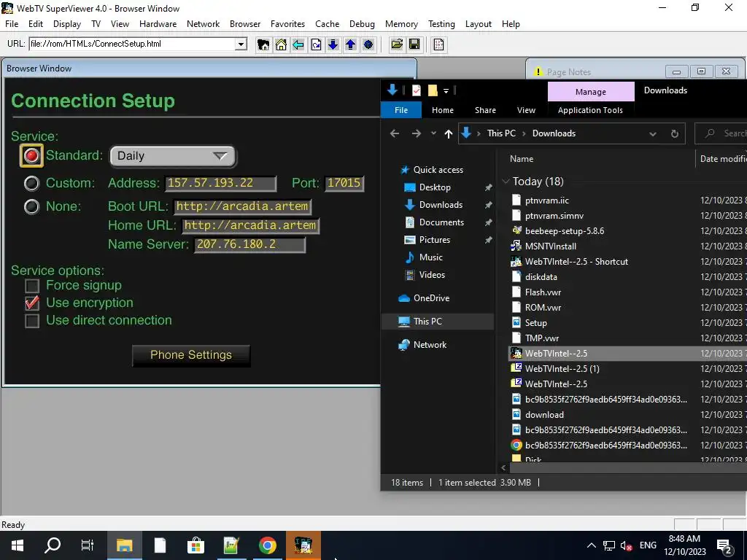Image resolution: width=747 pixels, height=560 pixels.
Task: Open the notification center icon
Action: [x=724, y=545]
